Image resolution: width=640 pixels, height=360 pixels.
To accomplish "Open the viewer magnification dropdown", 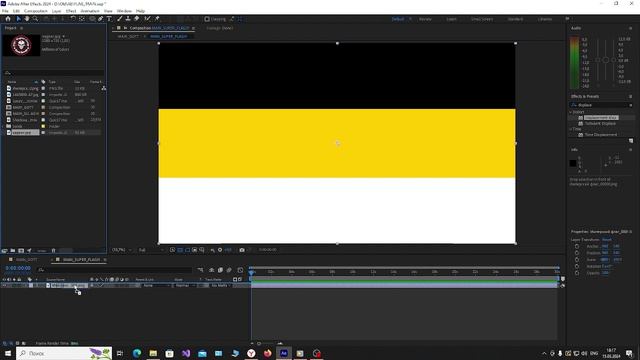I will pos(122,250).
